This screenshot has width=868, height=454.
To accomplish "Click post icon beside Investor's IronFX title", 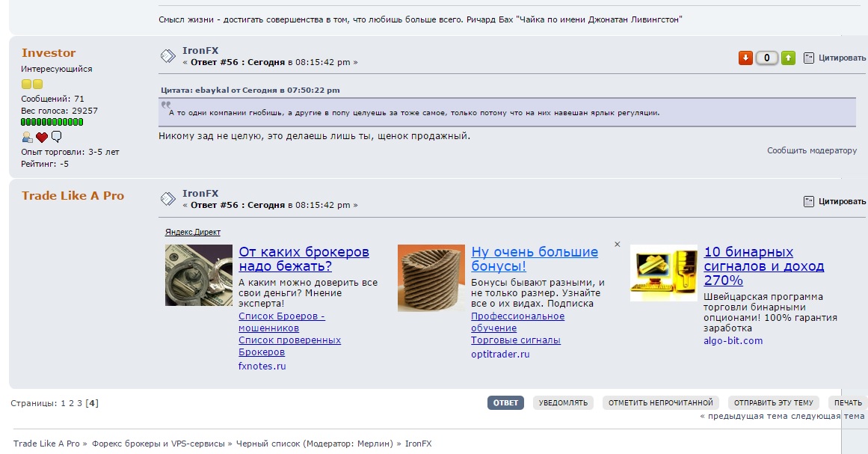I will pyautogui.click(x=168, y=56).
